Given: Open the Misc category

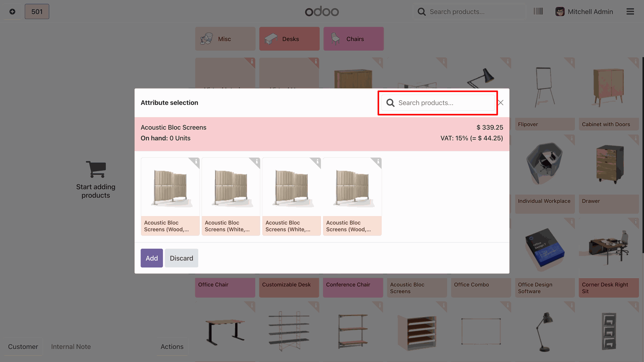Looking at the screenshot, I should [x=225, y=39].
